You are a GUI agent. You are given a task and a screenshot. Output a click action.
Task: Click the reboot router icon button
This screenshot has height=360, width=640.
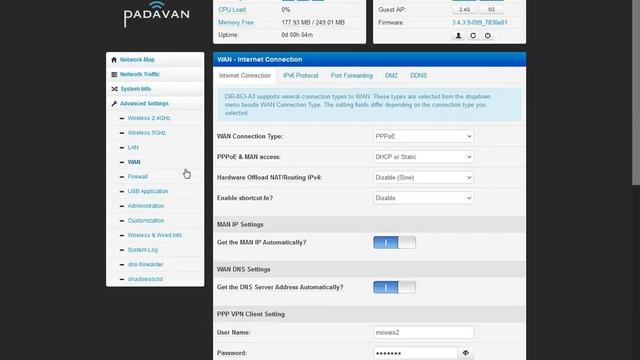click(473, 36)
